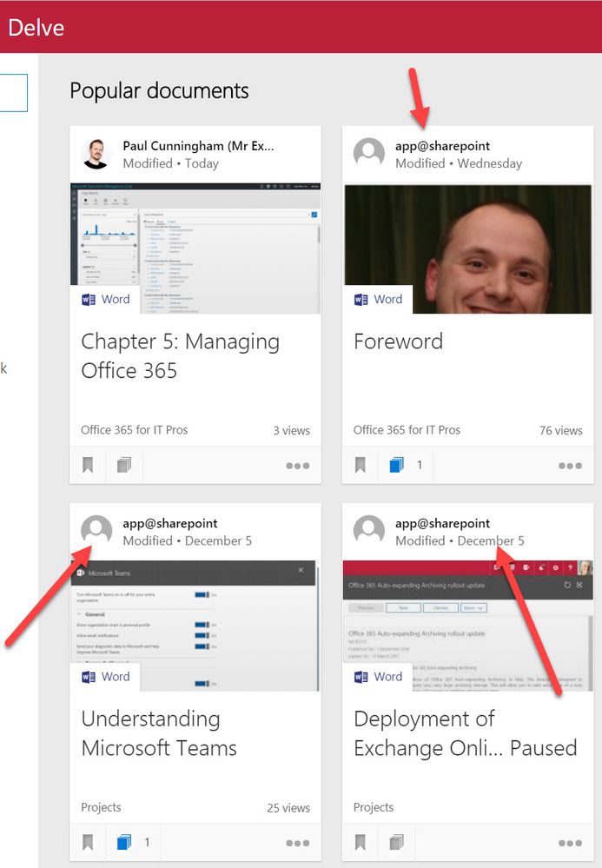Image resolution: width=602 pixels, height=868 pixels.
Task: Open Foreword document preview photo
Action: [468, 248]
